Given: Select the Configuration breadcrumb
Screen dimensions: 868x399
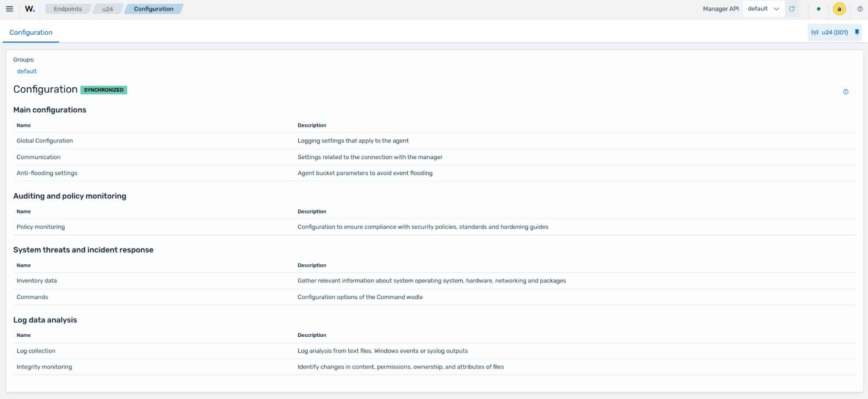Looking at the screenshot, I should click(154, 9).
